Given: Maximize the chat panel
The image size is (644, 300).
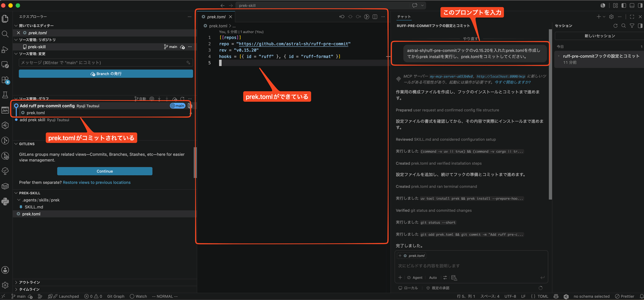Looking at the screenshot, I should pyautogui.click(x=632, y=17).
